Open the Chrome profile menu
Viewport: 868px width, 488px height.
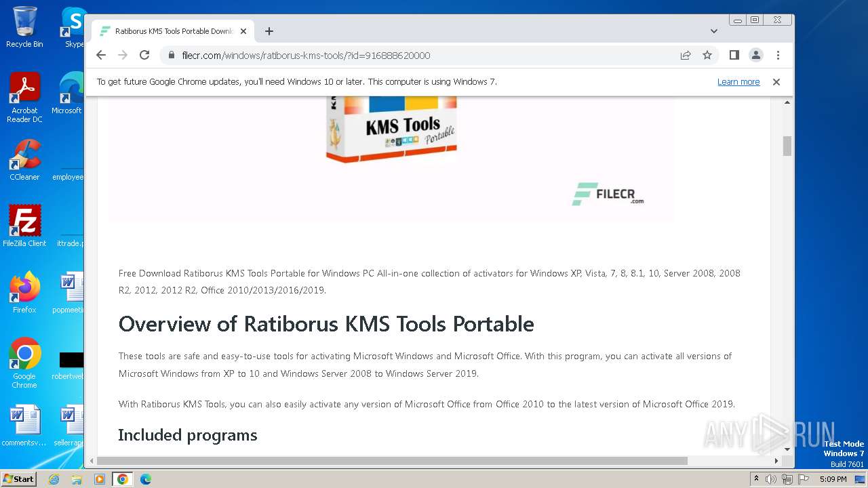[x=756, y=55]
